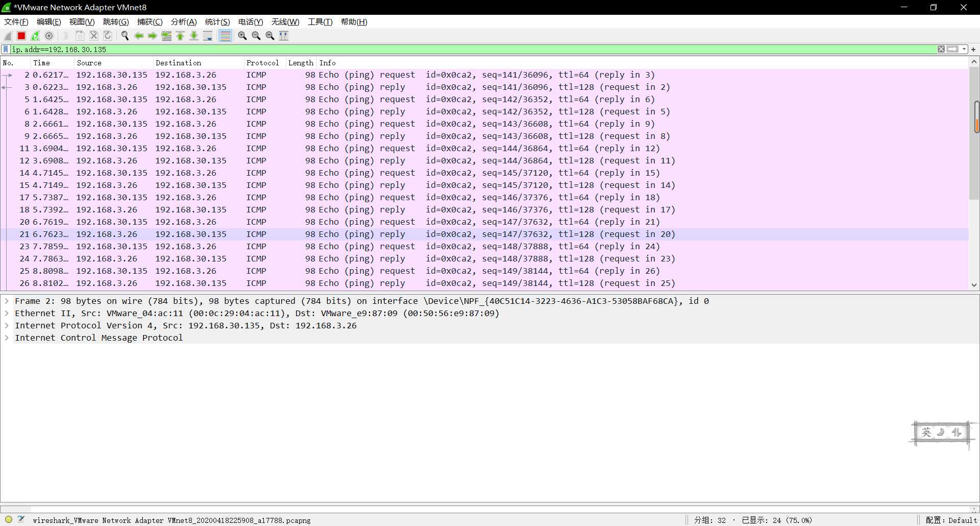Select packet number 2 echo request
The width and height of the screenshot is (980, 526).
click(484, 75)
